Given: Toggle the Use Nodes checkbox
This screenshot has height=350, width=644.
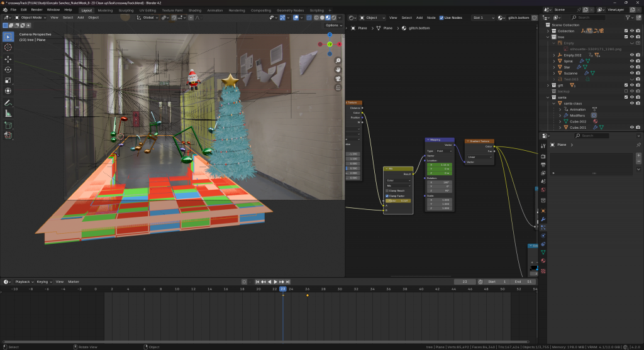Looking at the screenshot, I should (441, 18).
